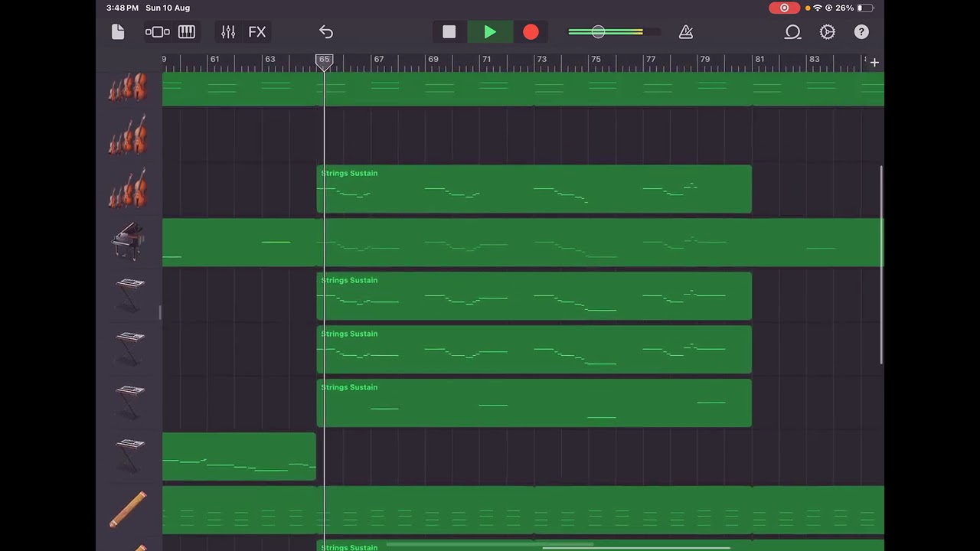Select the bamboo flute track region

click(x=523, y=510)
